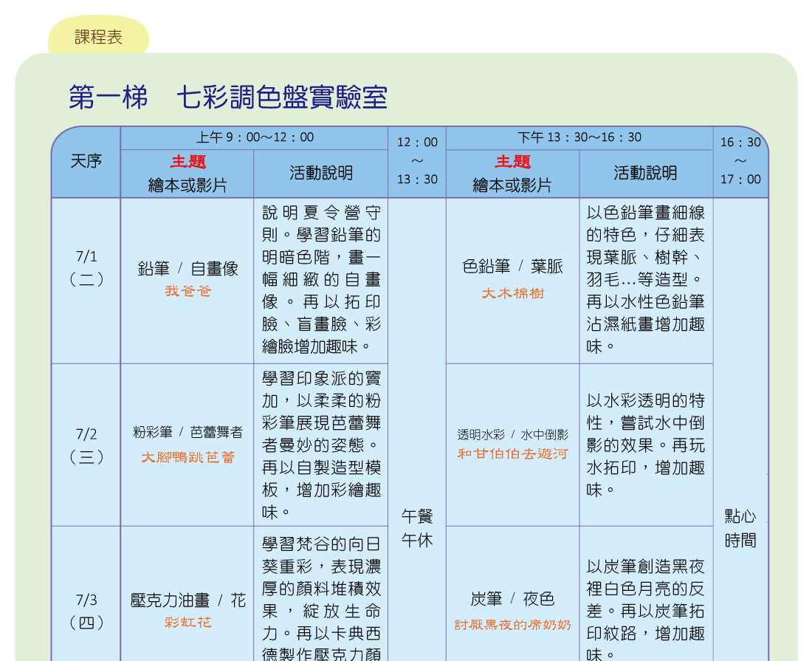Select the 上午 9:00~12:00 header cell
Viewport: 812px width, 661px height.
click(254, 137)
